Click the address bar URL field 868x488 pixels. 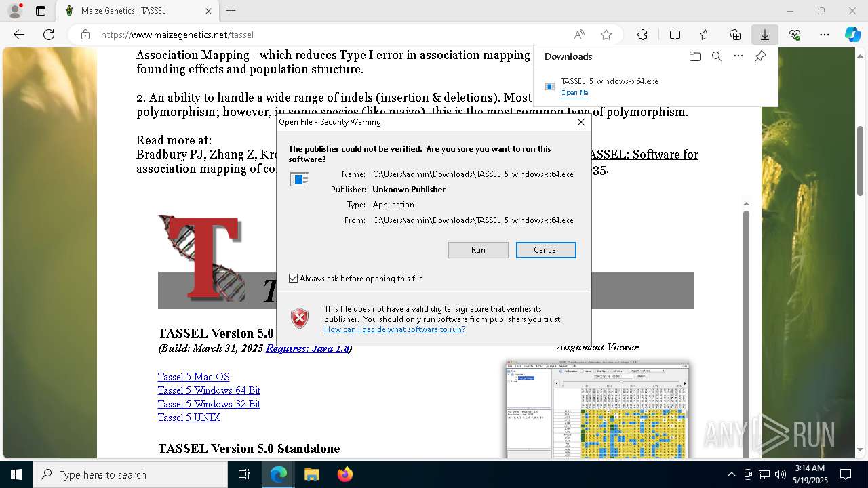point(332,35)
